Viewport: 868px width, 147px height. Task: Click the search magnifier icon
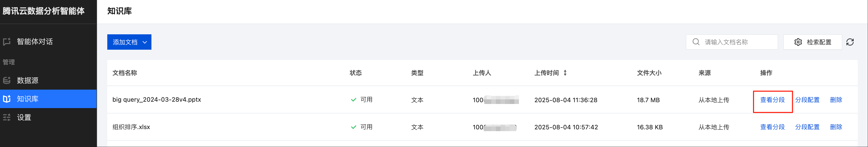(696, 42)
